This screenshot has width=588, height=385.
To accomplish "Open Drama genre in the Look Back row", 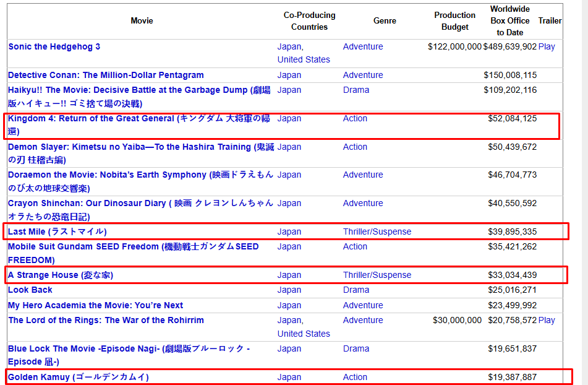I will point(356,290).
